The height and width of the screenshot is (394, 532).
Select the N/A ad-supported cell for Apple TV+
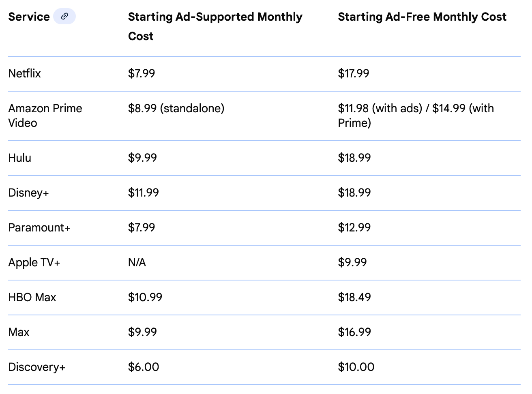tap(137, 262)
